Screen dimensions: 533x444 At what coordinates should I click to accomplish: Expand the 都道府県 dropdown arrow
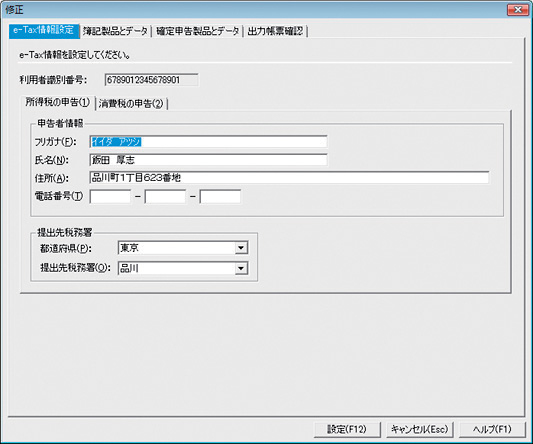241,248
